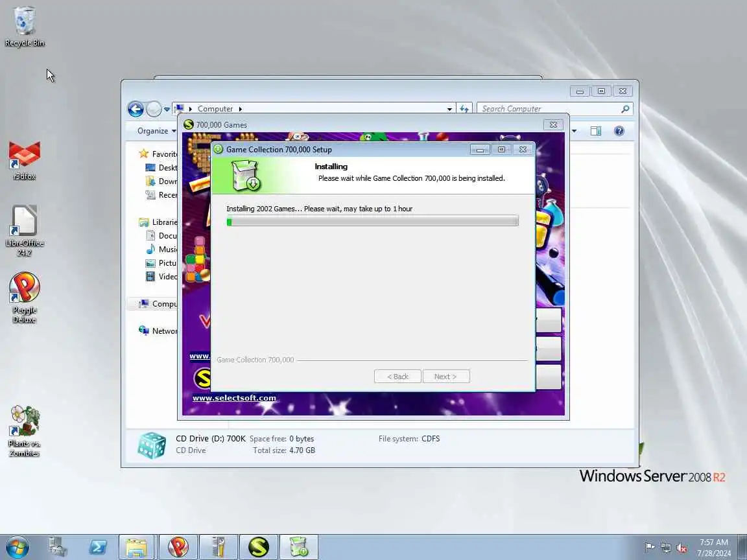Select Videos library in navigation pane
This screenshot has height=560, width=747.
click(x=161, y=276)
